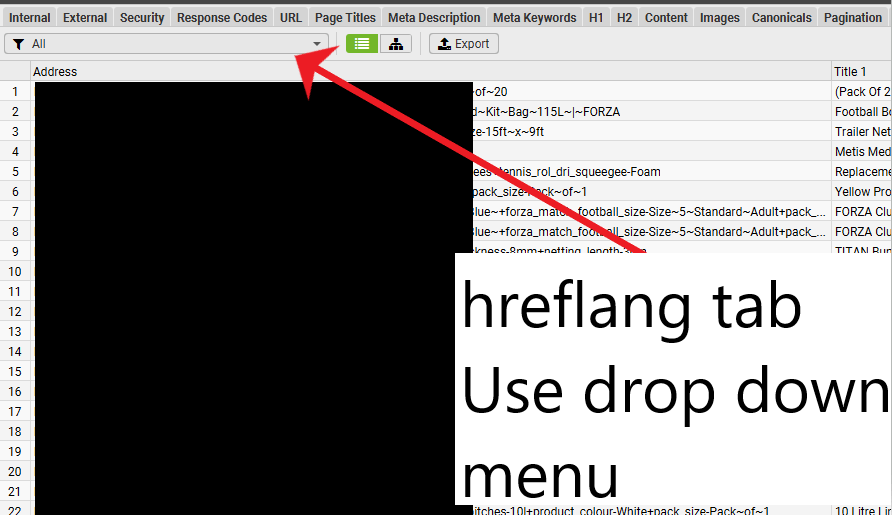Screen dimensions: 892x515
Task: Open the Images tab
Action: [720, 18]
